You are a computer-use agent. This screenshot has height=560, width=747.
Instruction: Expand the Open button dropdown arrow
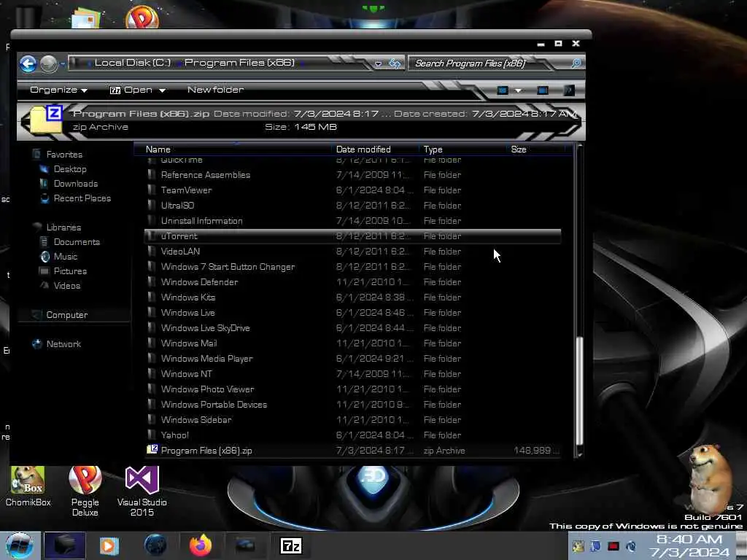[162, 90]
